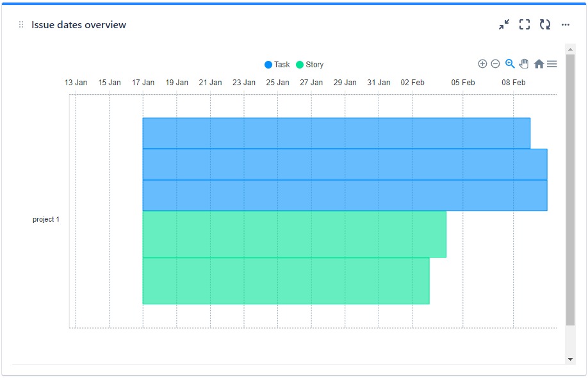588x378 pixels.
Task: Click the 'Issue dates overview' title
Action: tap(79, 25)
